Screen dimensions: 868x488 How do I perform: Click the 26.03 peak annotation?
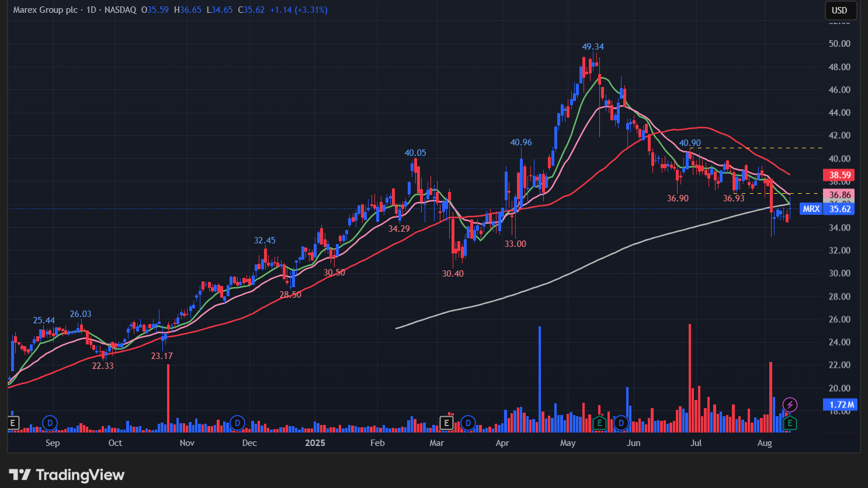click(81, 314)
